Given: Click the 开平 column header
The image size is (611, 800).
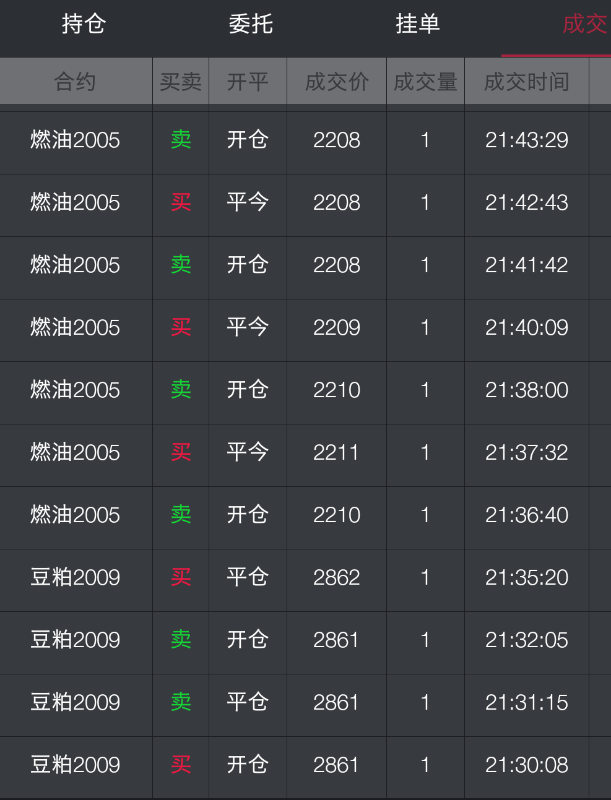Looking at the screenshot, I should [247, 82].
